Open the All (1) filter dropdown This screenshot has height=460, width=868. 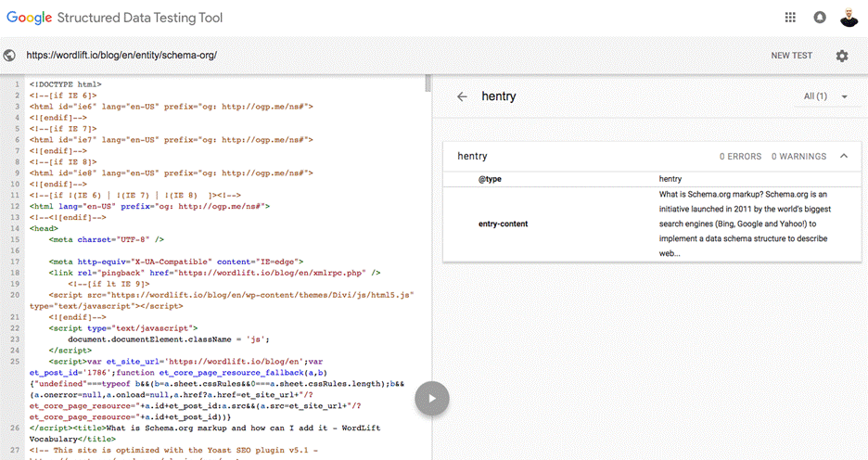(x=826, y=96)
